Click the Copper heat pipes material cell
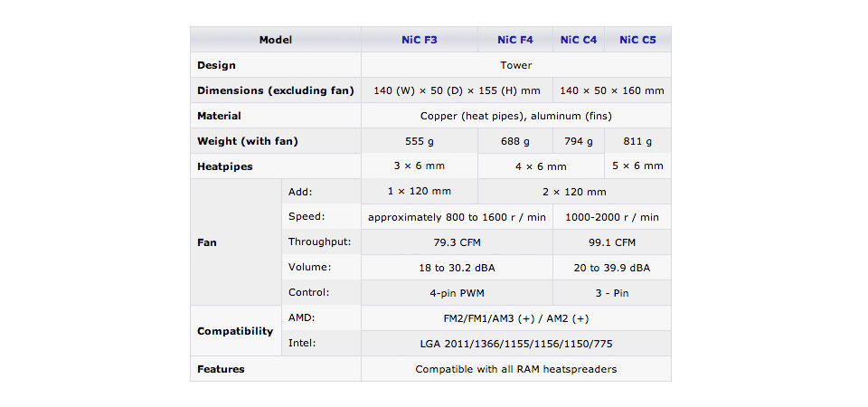The width and height of the screenshot is (868, 407). (516, 116)
